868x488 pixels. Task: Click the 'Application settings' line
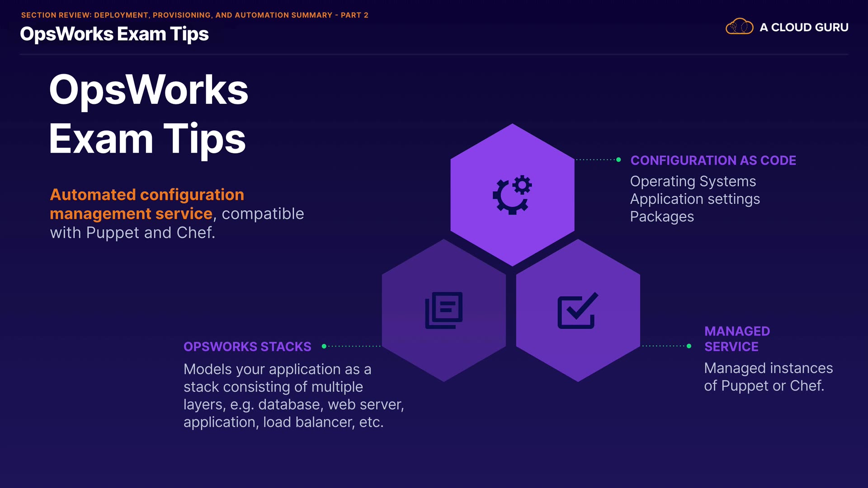[x=695, y=199]
